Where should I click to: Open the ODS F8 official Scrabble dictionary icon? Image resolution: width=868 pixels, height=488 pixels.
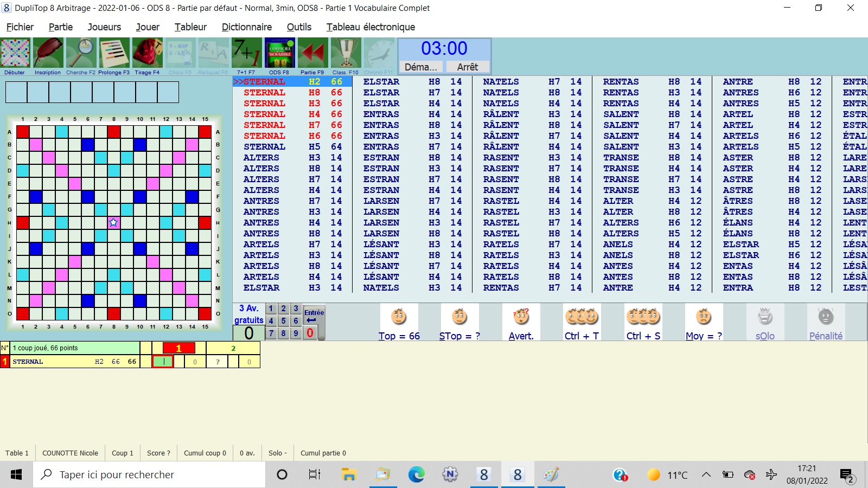tap(279, 53)
